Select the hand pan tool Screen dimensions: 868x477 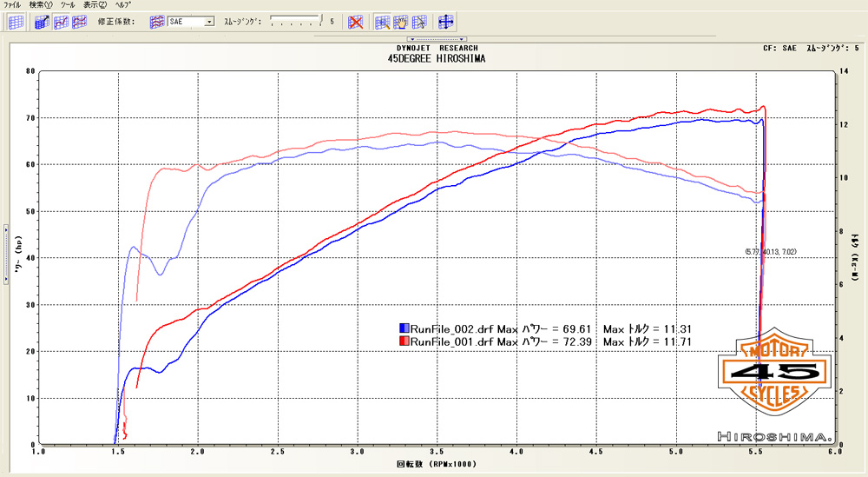(x=401, y=22)
